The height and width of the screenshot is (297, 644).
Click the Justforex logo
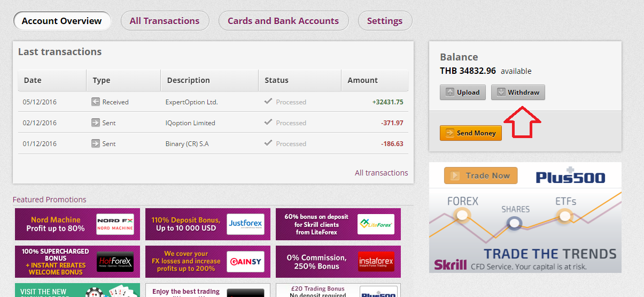pyautogui.click(x=245, y=224)
